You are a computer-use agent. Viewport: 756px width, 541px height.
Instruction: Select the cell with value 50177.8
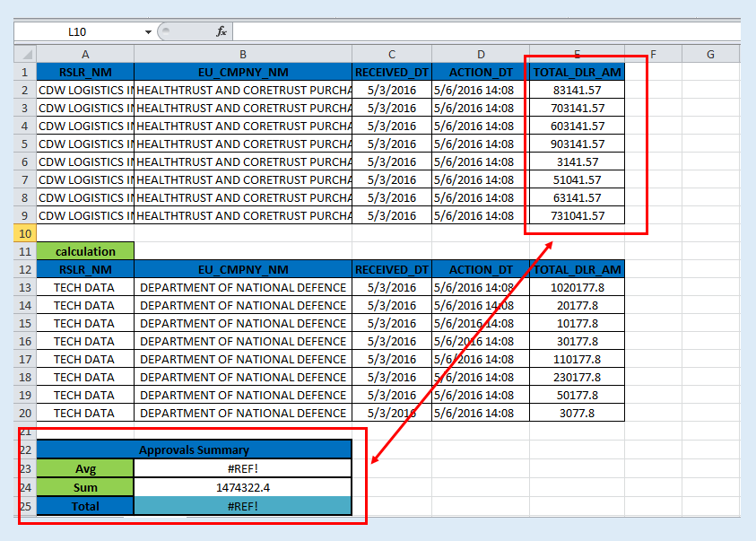578,396
